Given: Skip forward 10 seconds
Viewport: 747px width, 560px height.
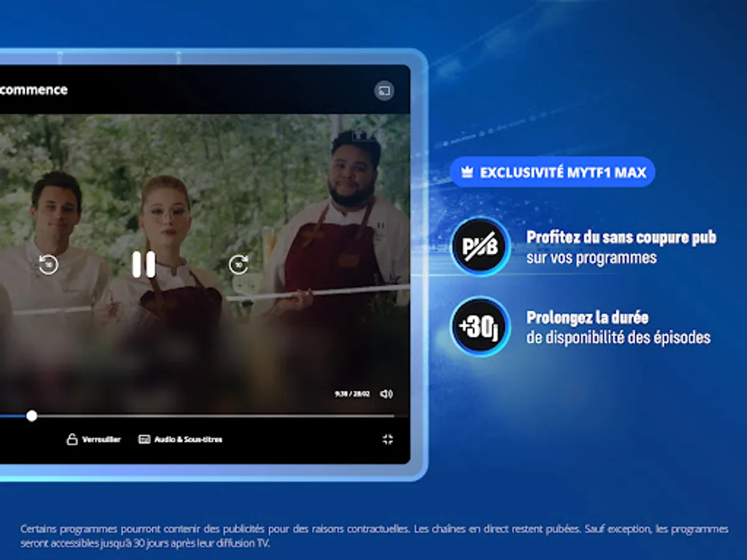Looking at the screenshot, I should click(x=238, y=264).
